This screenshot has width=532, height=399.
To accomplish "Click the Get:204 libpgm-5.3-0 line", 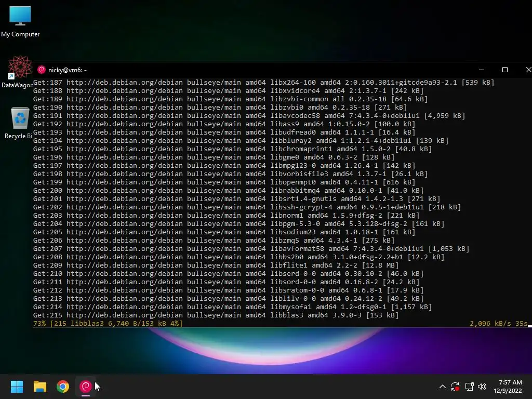I will tap(239, 223).
